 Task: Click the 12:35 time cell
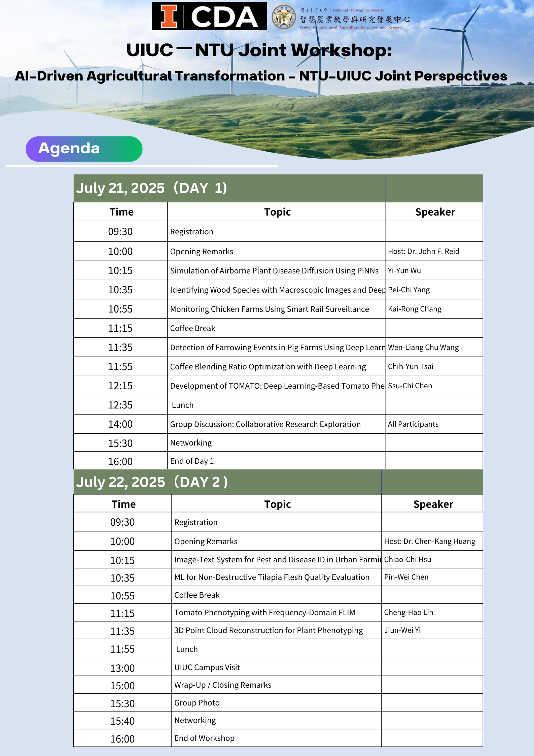click(x=120, y=405)
